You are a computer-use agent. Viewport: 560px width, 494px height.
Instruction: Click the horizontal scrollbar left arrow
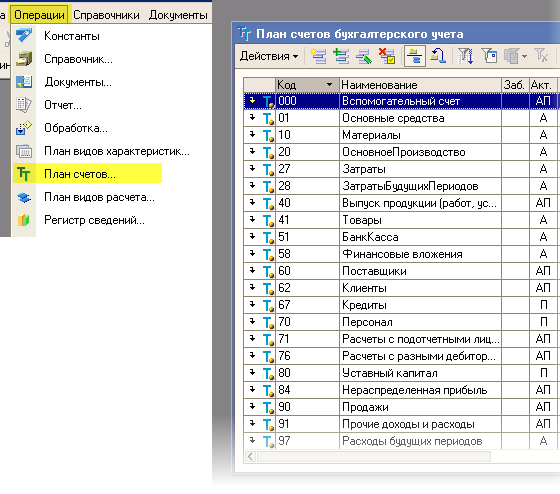[x=250, y=456]
